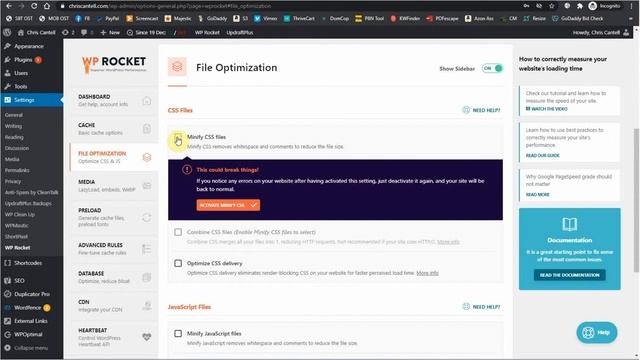Open the browser home page

pyautogui.click(x=47, y=6)
